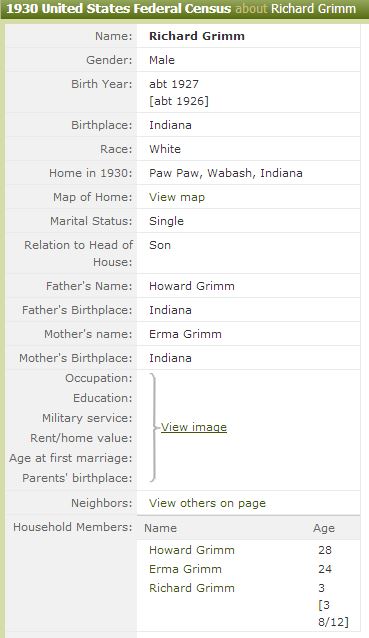Click the bold Richard Grimm name field
Viewport: 369px width, 638px height.
[197, 36]
